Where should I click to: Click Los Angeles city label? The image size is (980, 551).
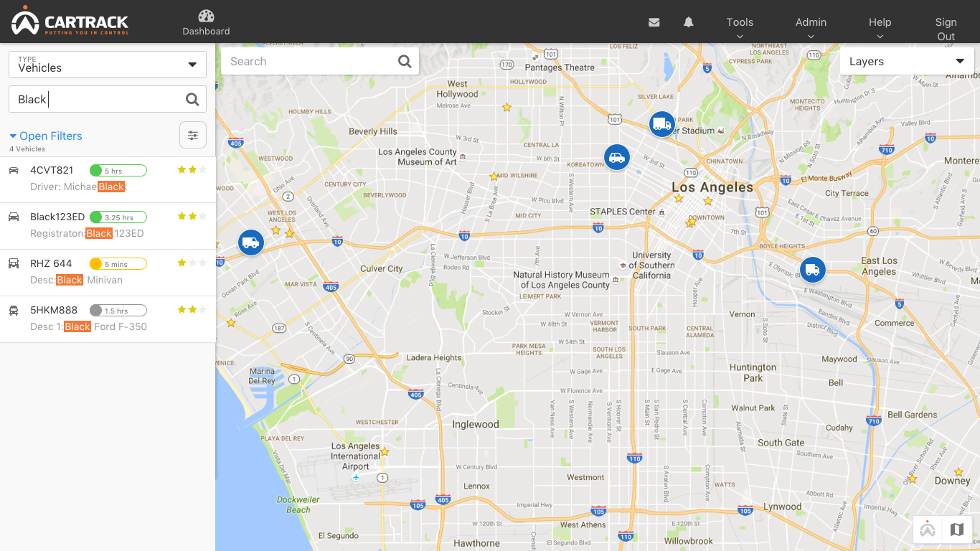(x=712, y=187)
